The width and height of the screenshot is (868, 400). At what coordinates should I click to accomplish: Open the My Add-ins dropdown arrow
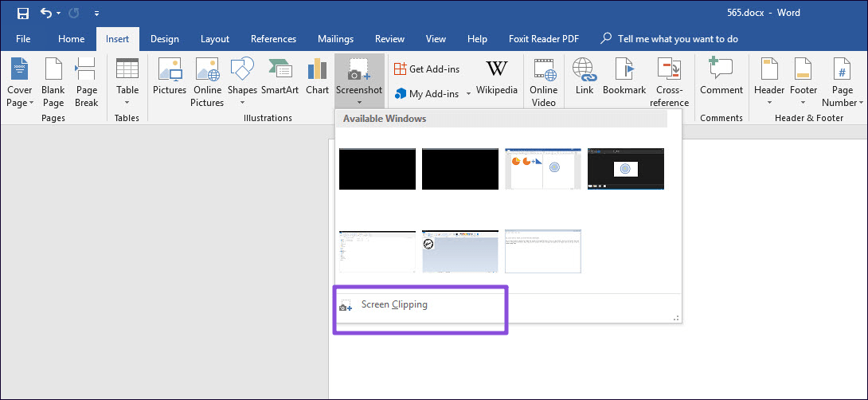coord(468,94)
